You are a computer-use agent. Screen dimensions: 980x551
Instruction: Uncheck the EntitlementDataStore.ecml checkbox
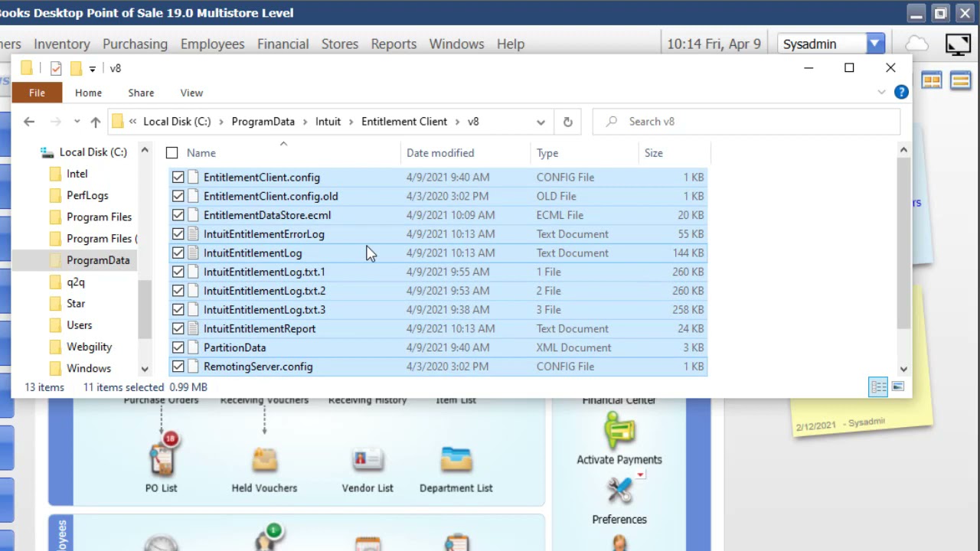[x=178, y=215]
